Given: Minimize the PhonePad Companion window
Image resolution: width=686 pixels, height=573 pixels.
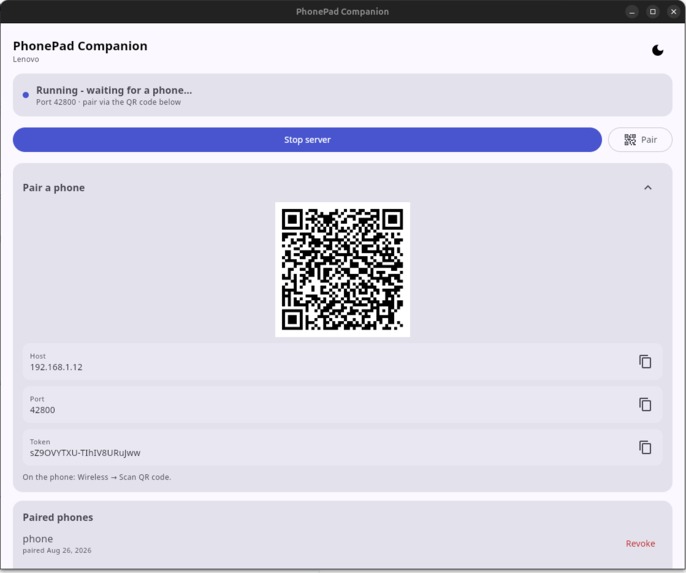Looking at the screenshot, I should coord(632,12).
